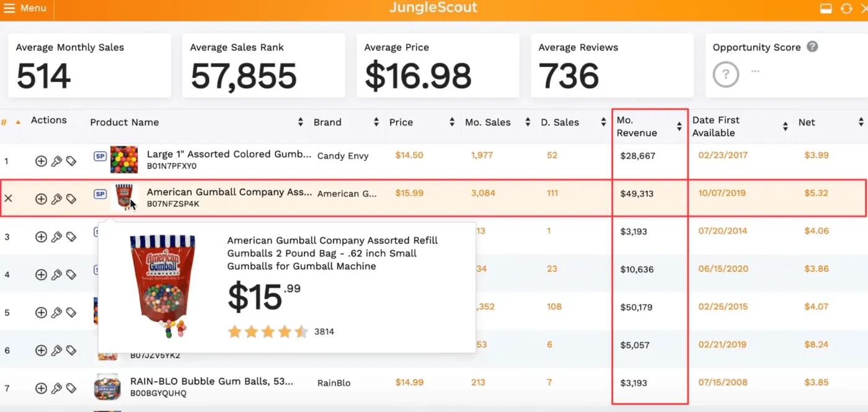Click the $50,179 monthly revenue cell
Image resolution: width=868 pixels, height=412 pixels.
pyautogui.click(x=637, y=307)
